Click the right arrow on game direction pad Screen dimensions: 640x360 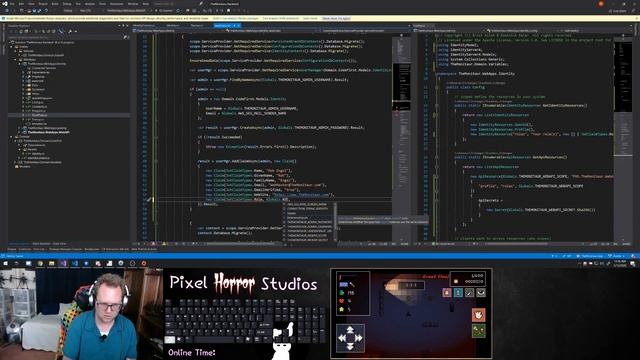click(x=359, y=338)
